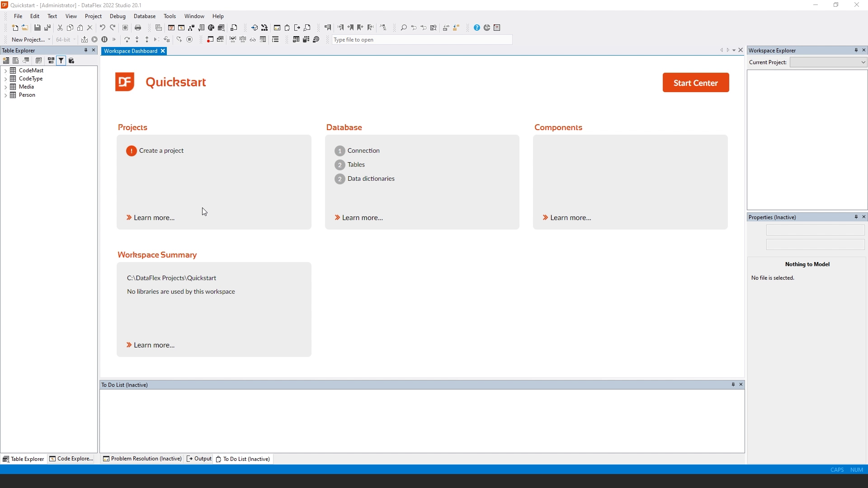Open the File menu
Screen dimensions: 868x488
point(18,16)
